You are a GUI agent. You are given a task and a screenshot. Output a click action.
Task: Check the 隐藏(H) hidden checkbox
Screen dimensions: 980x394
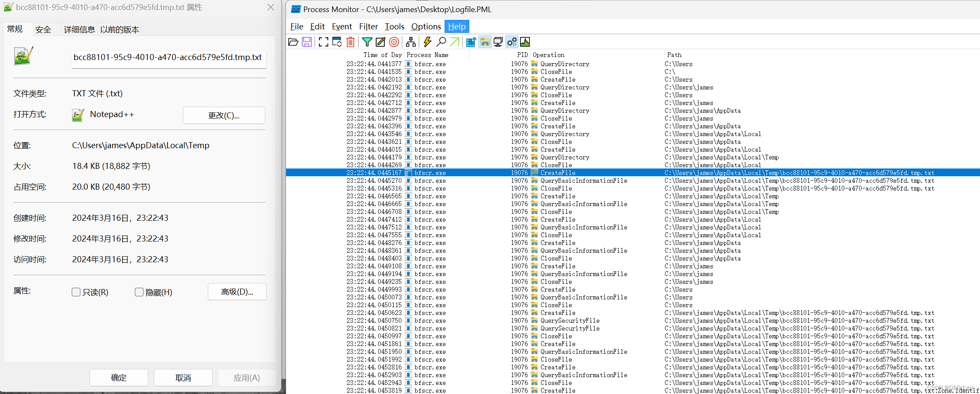pyautogui.click(x=139, y=292)
